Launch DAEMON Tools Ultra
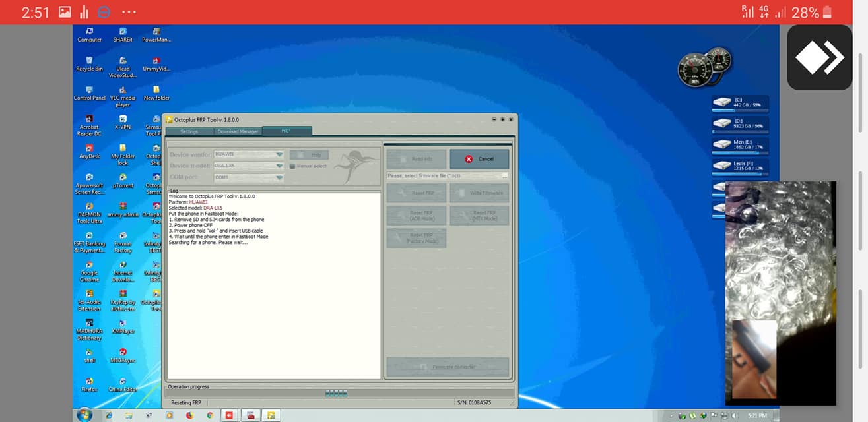 89,213
